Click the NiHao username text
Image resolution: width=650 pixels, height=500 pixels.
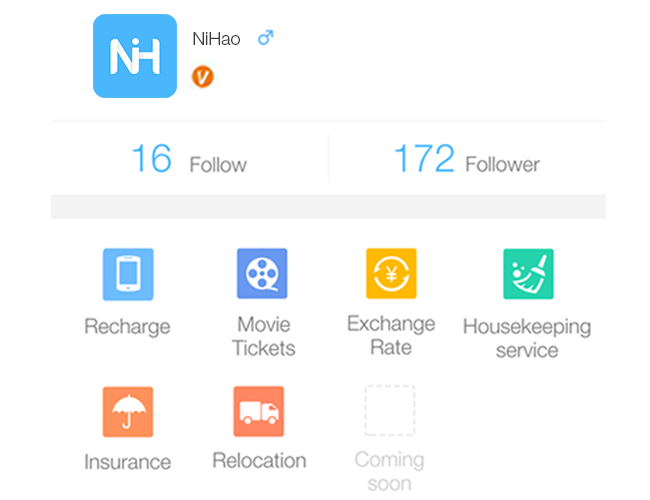216,39
